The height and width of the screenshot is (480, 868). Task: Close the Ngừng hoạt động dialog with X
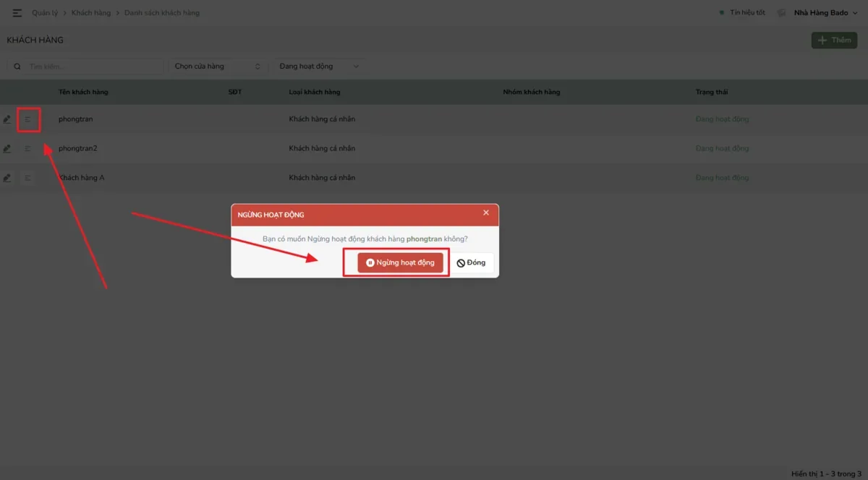(486, 213)
